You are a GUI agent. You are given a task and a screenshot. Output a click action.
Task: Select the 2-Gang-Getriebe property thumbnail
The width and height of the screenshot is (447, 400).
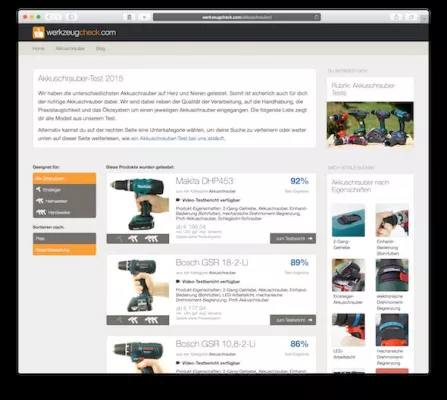point(348,220)
